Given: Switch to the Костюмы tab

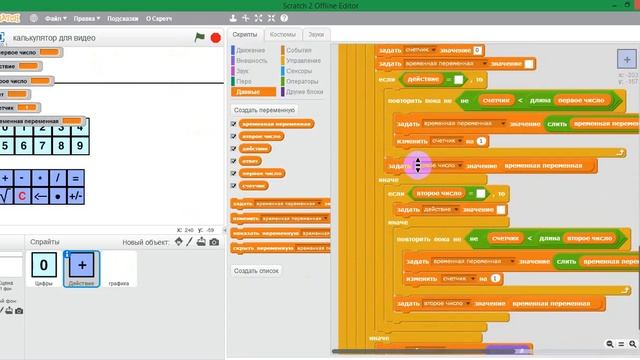Looking at the screenshot, I should pos(282,34).
